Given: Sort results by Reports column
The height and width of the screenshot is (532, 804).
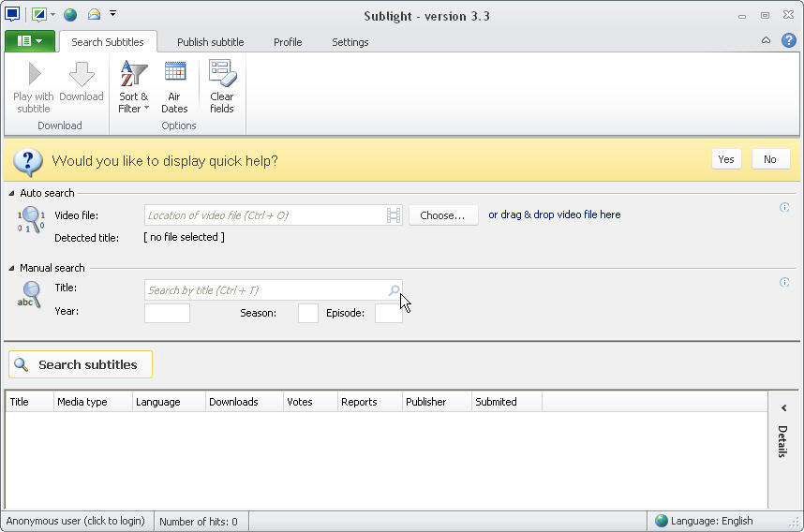Looking at the screenshot, I should tap(370, 402).
